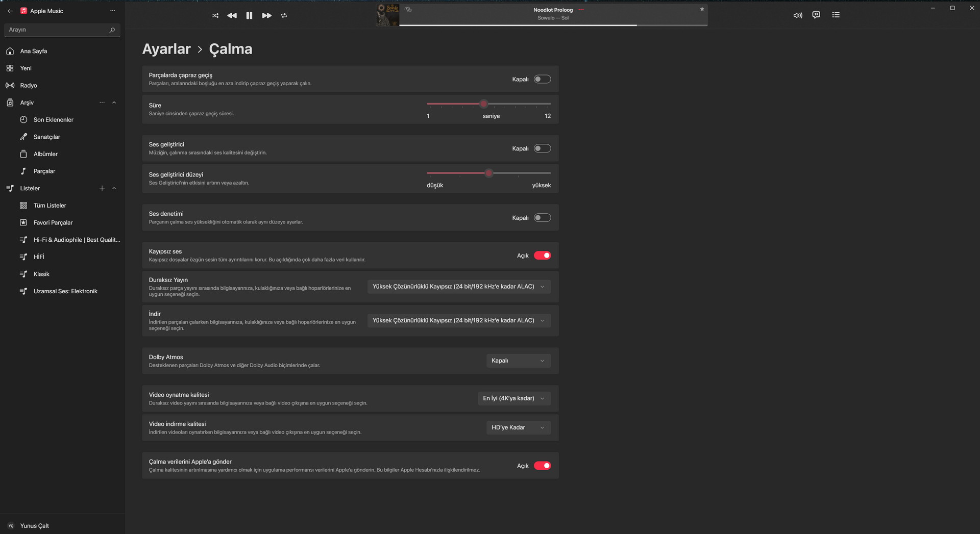
Task: Toggle repeat mode
Action: (x=284, y=15)
